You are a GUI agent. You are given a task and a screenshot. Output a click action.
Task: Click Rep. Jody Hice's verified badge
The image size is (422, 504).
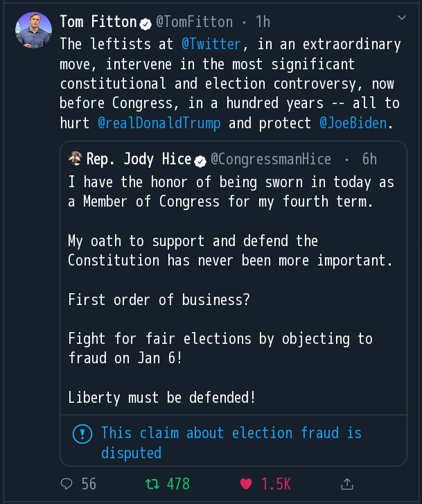tap(200, 160)
